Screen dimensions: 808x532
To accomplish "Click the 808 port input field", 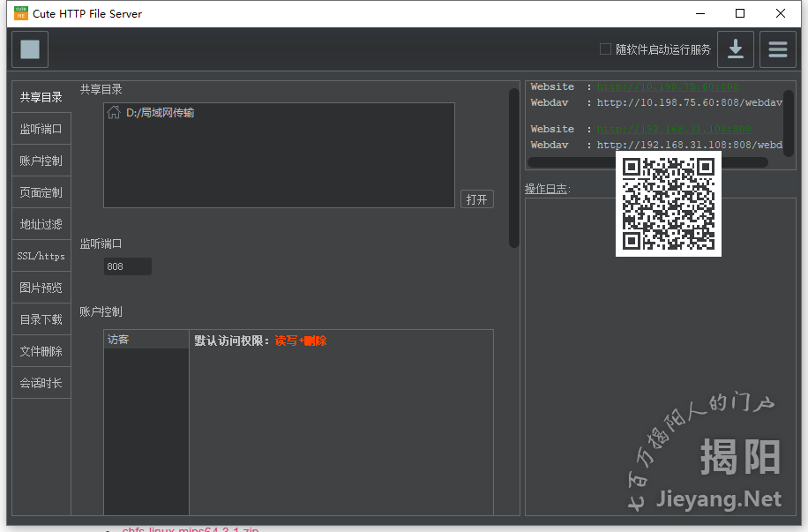I will (127, 266).
